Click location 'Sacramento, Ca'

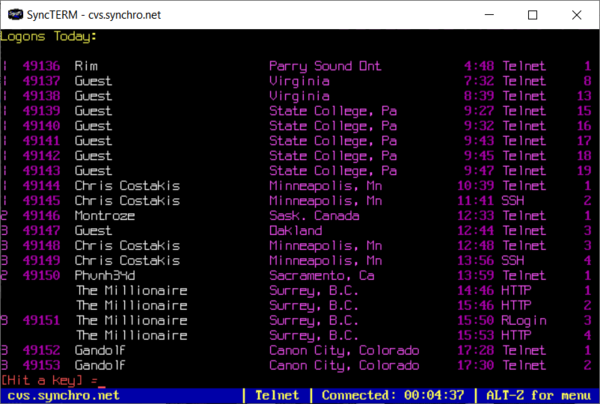[322, 275]
